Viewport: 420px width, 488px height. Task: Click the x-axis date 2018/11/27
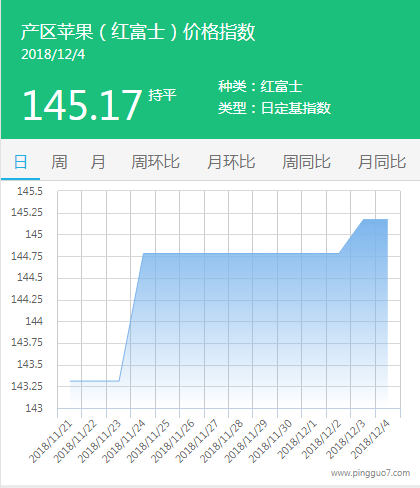tap(197, 442)
